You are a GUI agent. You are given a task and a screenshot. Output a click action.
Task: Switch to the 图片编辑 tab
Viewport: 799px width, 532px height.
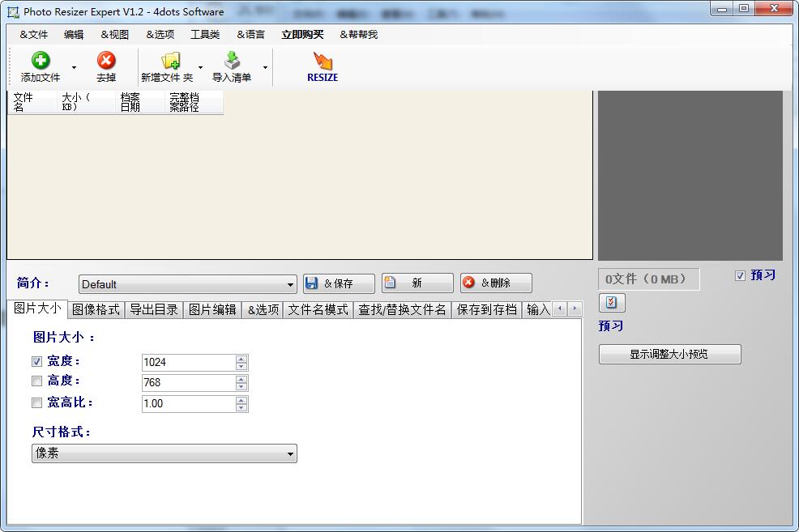pos(212,309)
